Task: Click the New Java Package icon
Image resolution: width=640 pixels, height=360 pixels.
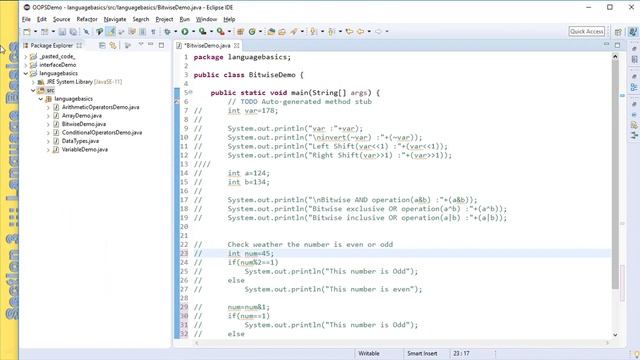Action: (241, 31)
